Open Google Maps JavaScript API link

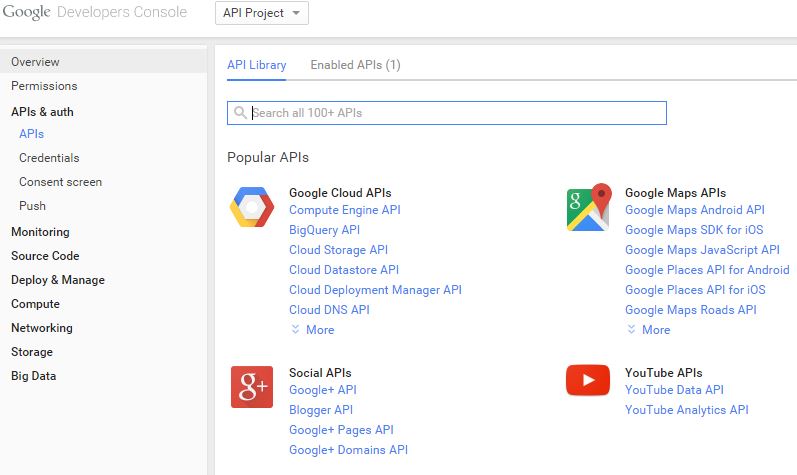click(702, 250)
